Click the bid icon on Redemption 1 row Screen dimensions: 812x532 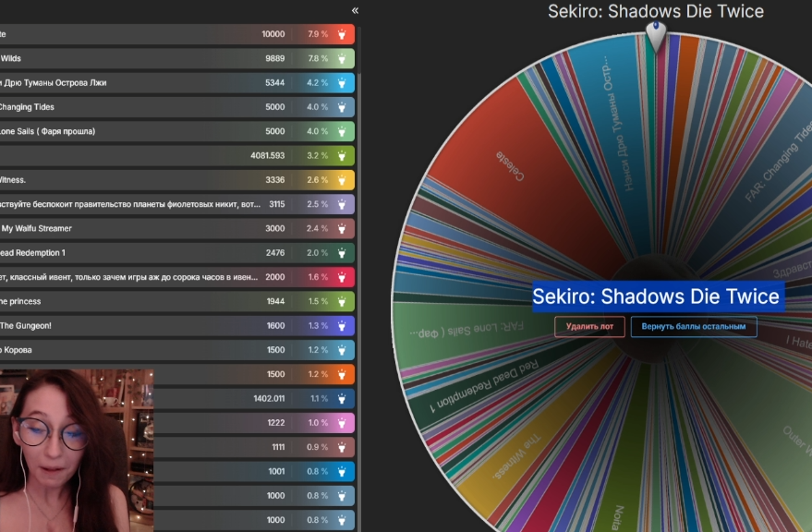click(x=342, y=253)
